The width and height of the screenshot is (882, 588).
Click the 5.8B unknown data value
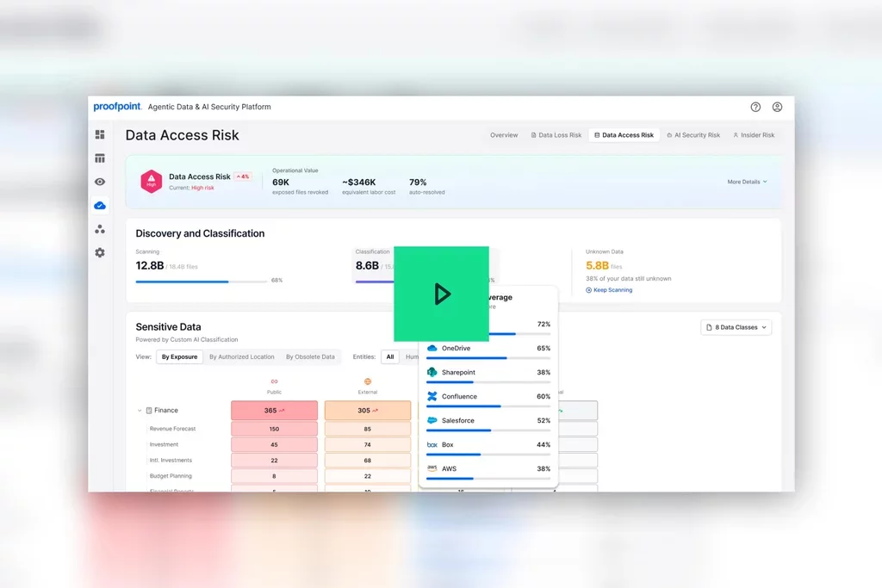click(x=598, y=265)
